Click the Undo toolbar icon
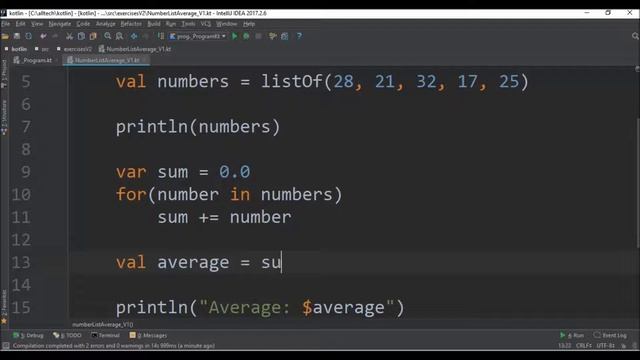Viewport: 640px width, 360px height. 43,36
